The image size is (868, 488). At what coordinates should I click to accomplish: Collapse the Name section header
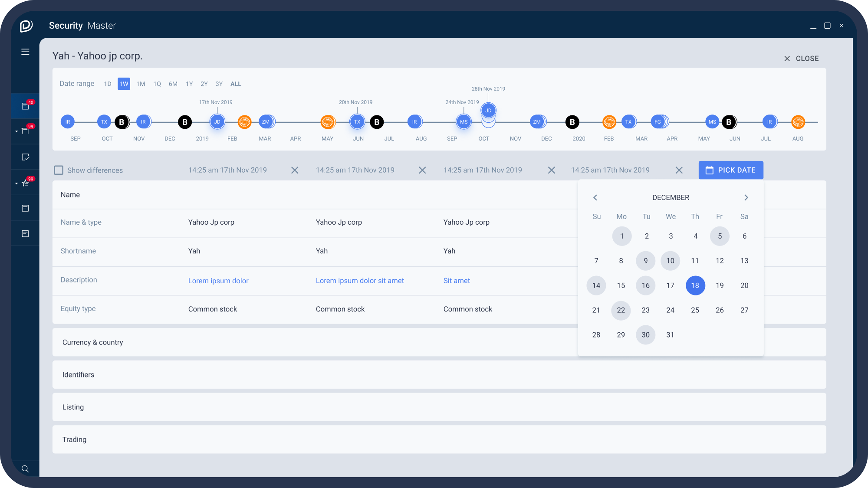coord(315,195)
